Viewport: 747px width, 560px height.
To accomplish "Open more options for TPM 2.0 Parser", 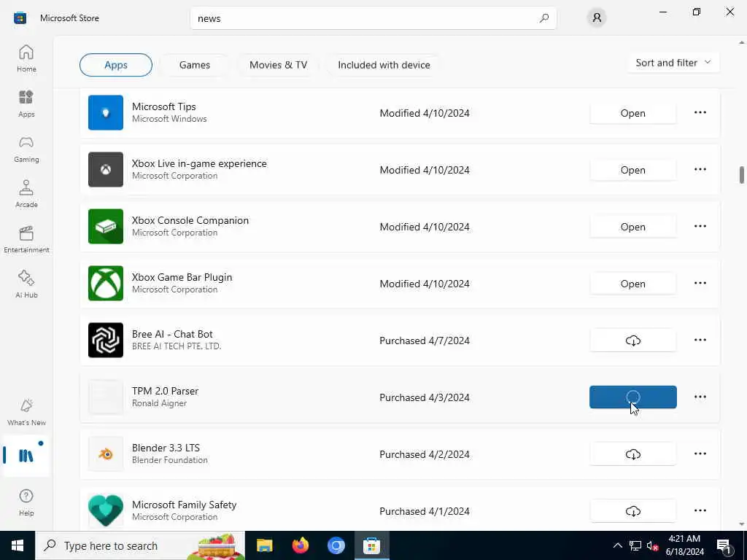I will (700, 397).
